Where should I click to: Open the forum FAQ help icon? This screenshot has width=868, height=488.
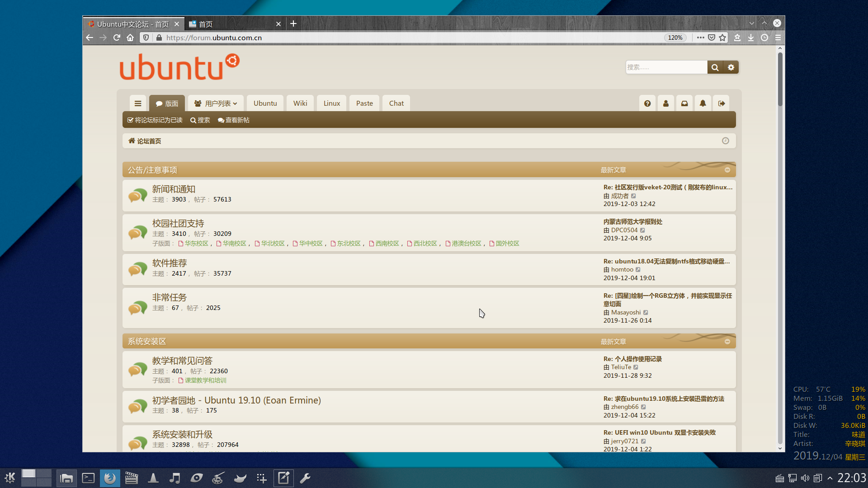click(x=647, y=103)
